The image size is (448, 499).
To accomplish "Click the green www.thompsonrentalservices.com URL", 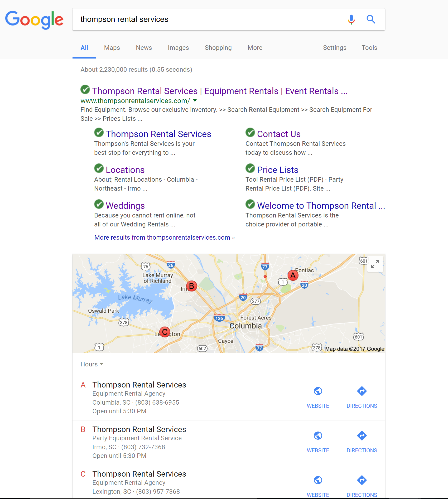I will (135, 101).
